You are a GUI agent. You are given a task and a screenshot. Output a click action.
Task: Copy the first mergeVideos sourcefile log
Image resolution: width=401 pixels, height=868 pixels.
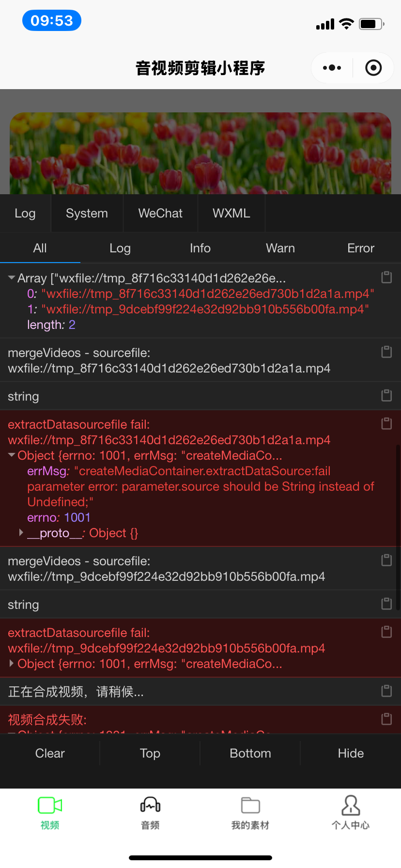386,352
